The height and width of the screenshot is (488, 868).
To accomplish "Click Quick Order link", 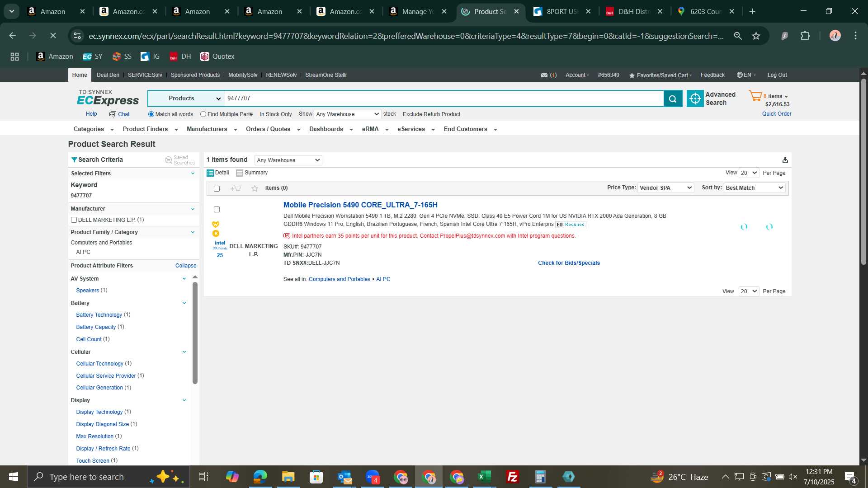I will 777,114.
